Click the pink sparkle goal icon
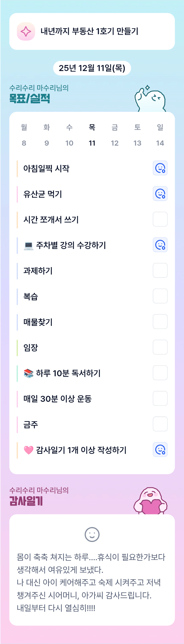The image size is (184, 644). [x=26, y=31]
